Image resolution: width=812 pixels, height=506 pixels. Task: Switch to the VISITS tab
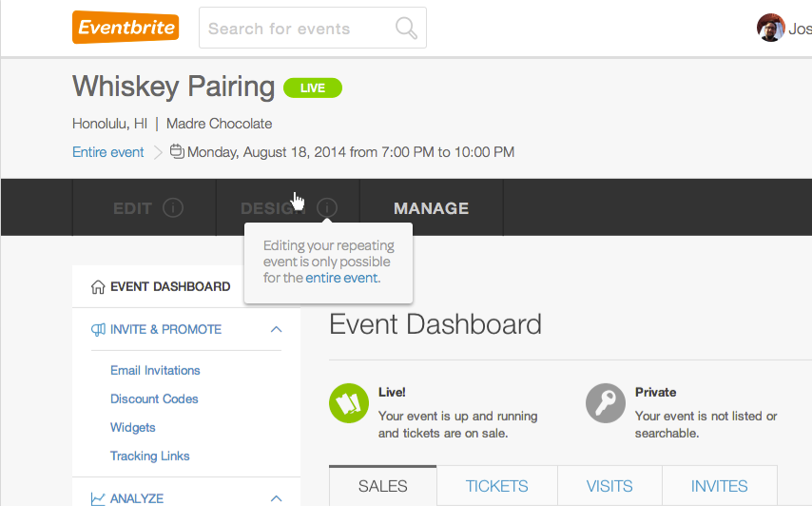[x=609, y=486]
